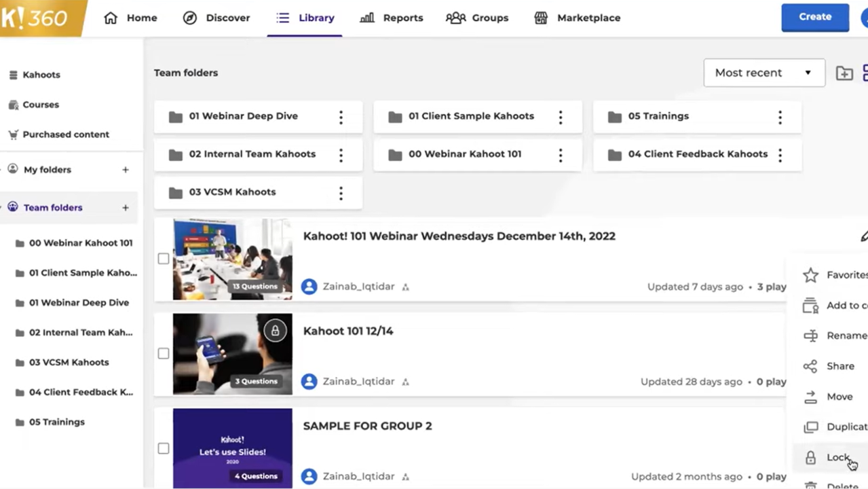The height and width of the screenshot is (489, 868).
Task: Tick the SAMPLE FOR GROUP 2 checkbox
Action: click(164, 448)
